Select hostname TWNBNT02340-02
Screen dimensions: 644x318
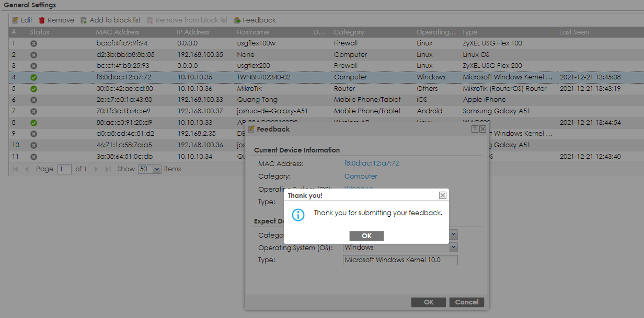(x=263, y=77)
